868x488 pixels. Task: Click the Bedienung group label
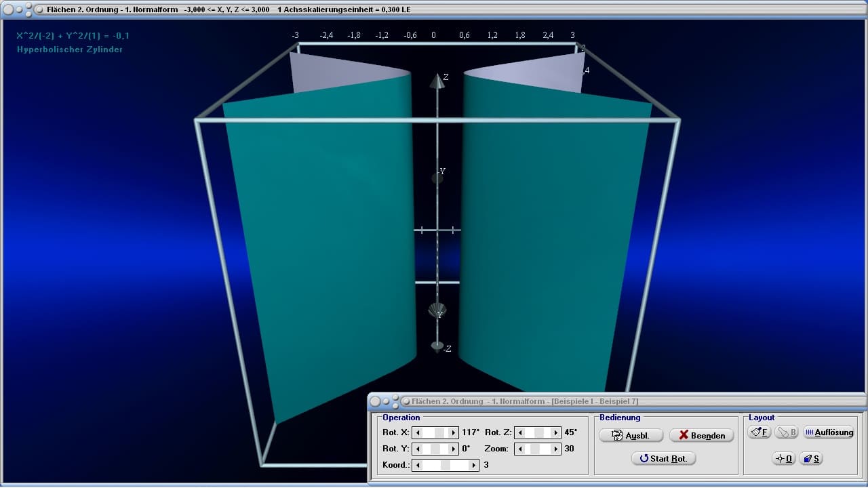click(x=620, y=418)
